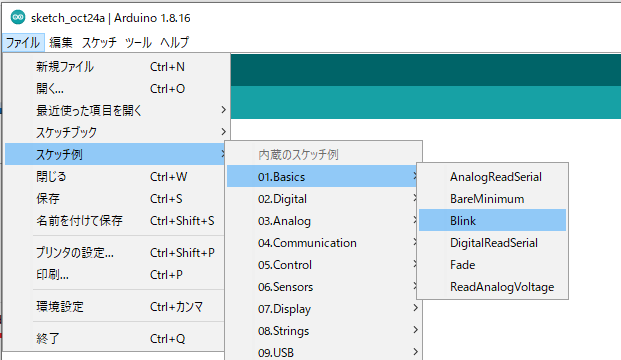This screenshot has height=360, width=621.
Task: Open プリンタの設定... entry
Action: 115,252
